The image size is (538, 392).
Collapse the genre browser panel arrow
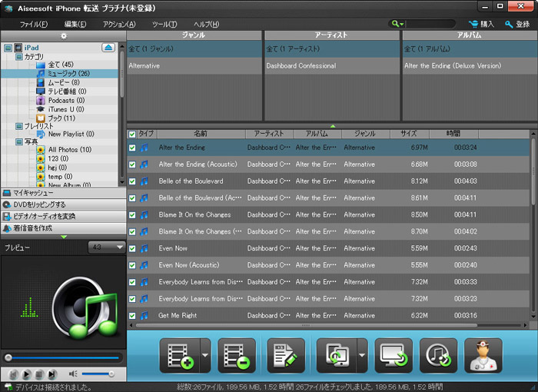pyautogui.click(x=332, y=126)
